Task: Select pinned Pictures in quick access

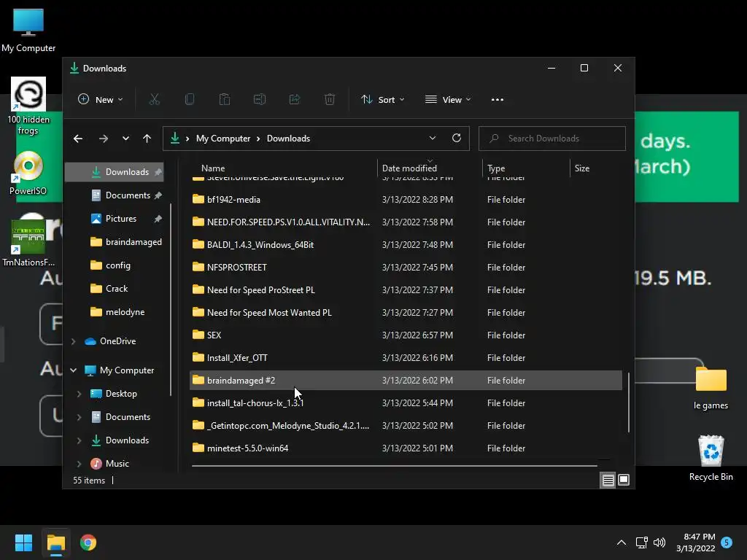Action: (115, 219)
